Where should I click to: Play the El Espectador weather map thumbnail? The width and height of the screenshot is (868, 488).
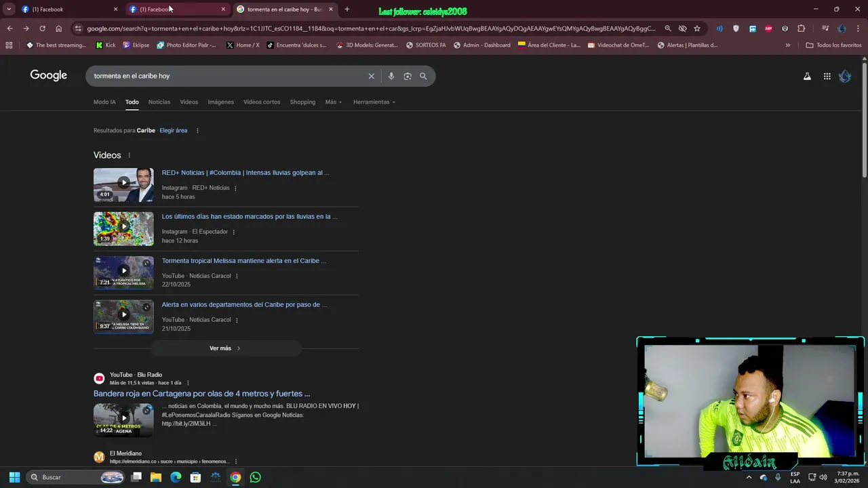[123, 229]
